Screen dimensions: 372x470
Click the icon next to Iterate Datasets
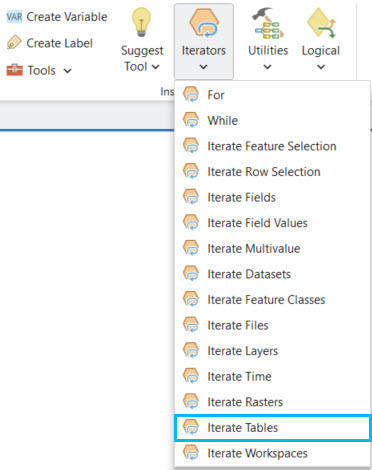pos(191,274)
